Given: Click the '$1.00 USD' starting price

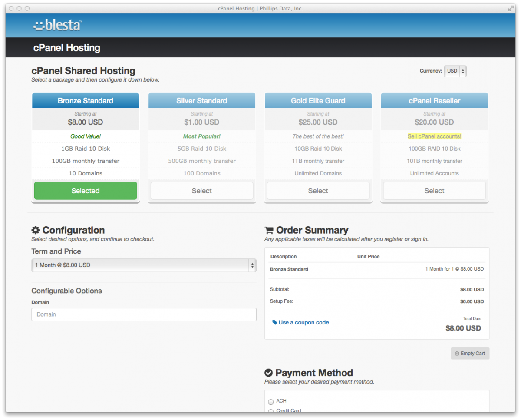Looking at the screenshot, I should (x=202, y=122).
